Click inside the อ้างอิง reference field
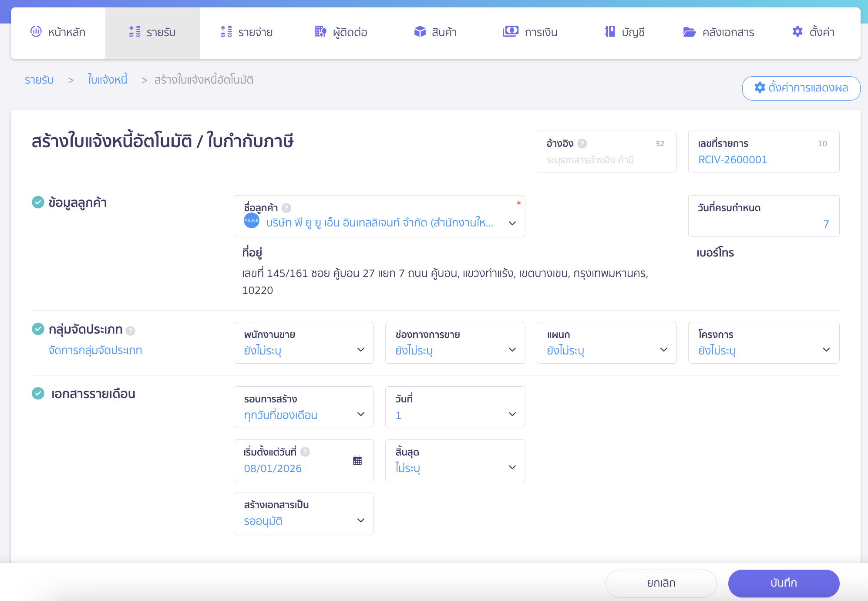 pyautogui.click(x=606, y=159)
